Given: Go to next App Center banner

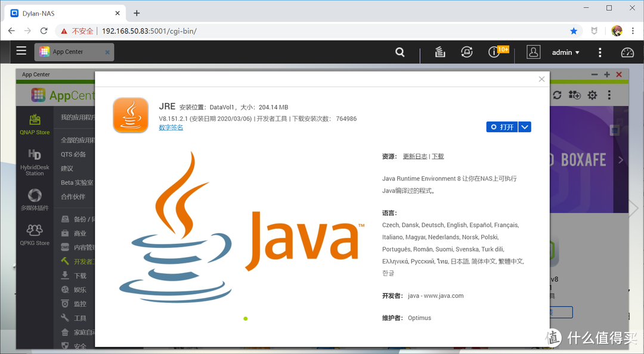Looking at the screenshot, I should [x=620, y=160].
